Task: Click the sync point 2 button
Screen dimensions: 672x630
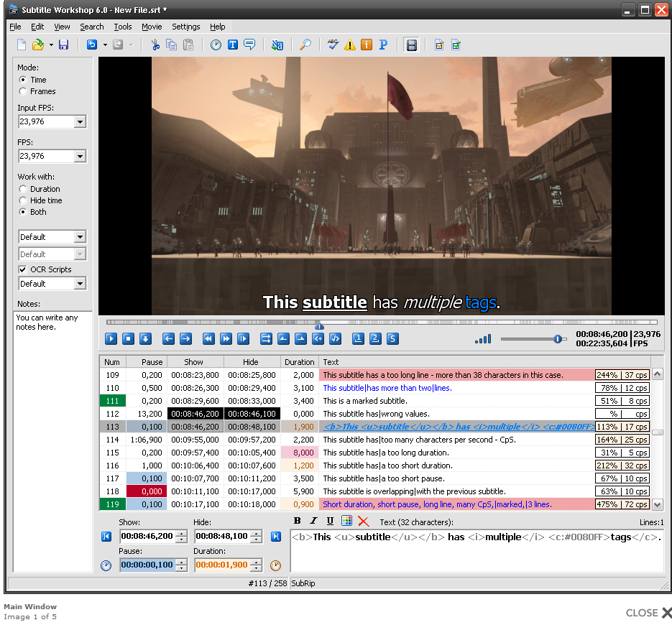Action: point(375,339)
